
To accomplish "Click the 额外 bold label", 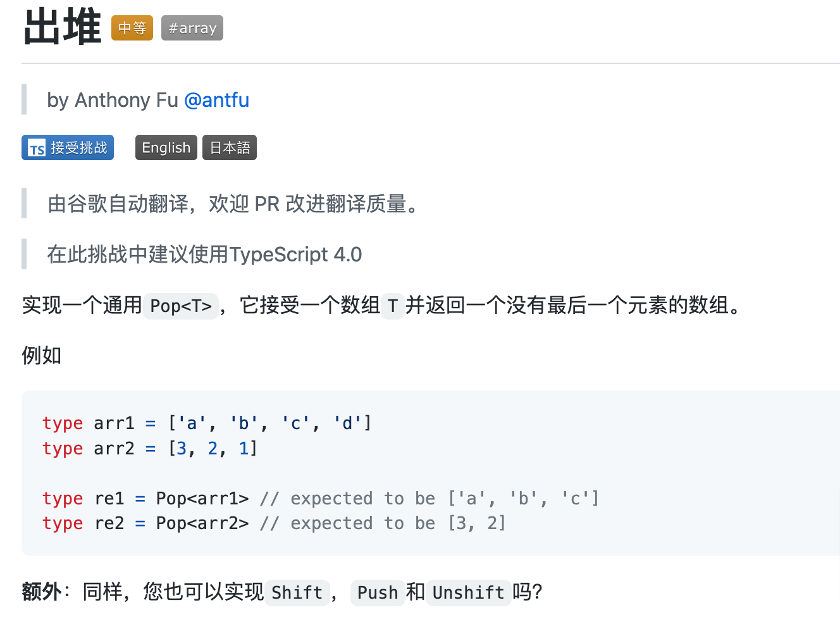I will click(x=42, y=592).
